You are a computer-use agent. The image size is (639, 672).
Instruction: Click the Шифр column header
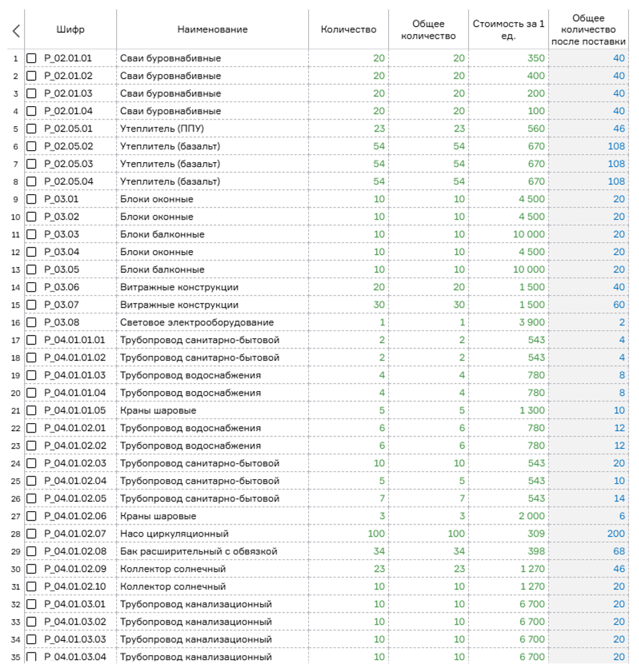(x=71, y=29)
